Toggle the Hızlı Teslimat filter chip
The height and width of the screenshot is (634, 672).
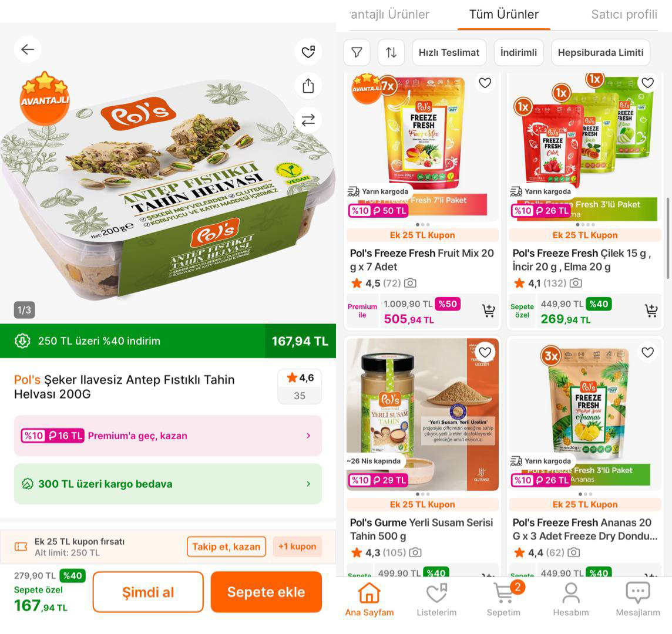click(x=449, y=53)
